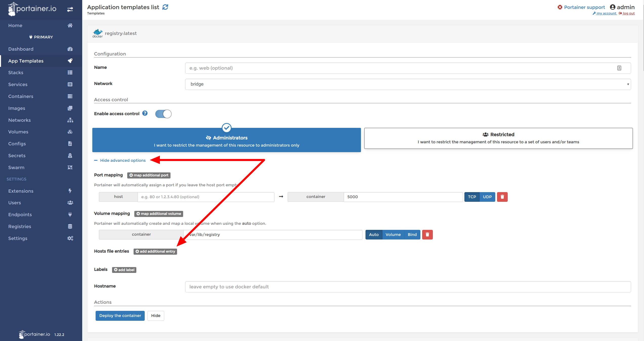Click the add additional entry button
The height and width of the screenshot is (341, 644).
pyautogui.click(x=155, y=251)
